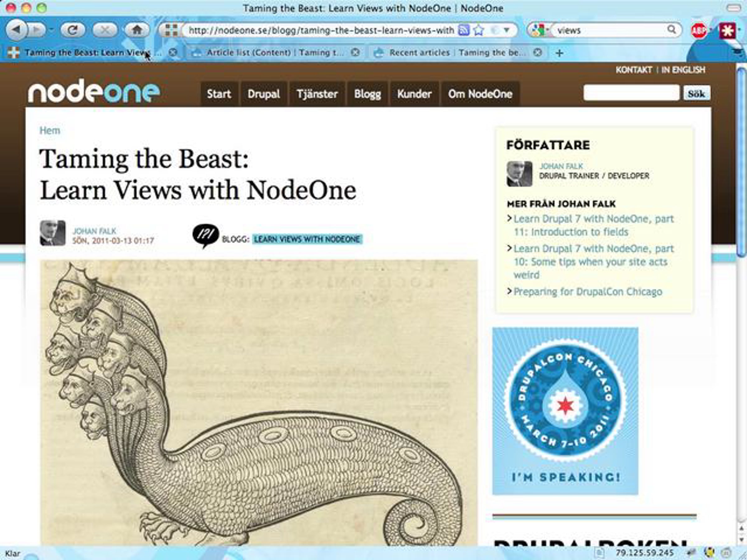Open the LEARN VIEWS WITH NODEONE blog tag
The width and height of the screenshot is (747, 560).
coord(307,239)
